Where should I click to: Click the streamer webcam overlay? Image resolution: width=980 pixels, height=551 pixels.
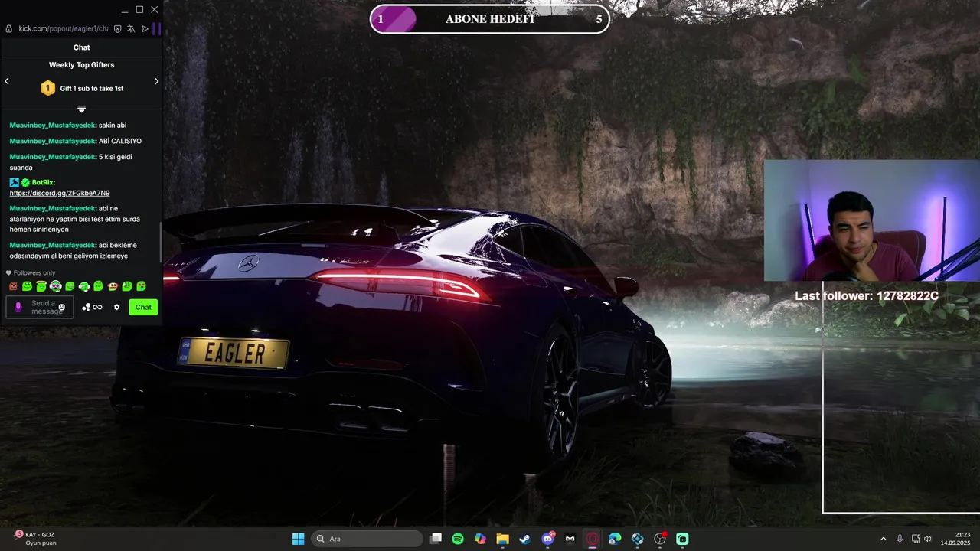click(872, 220)
